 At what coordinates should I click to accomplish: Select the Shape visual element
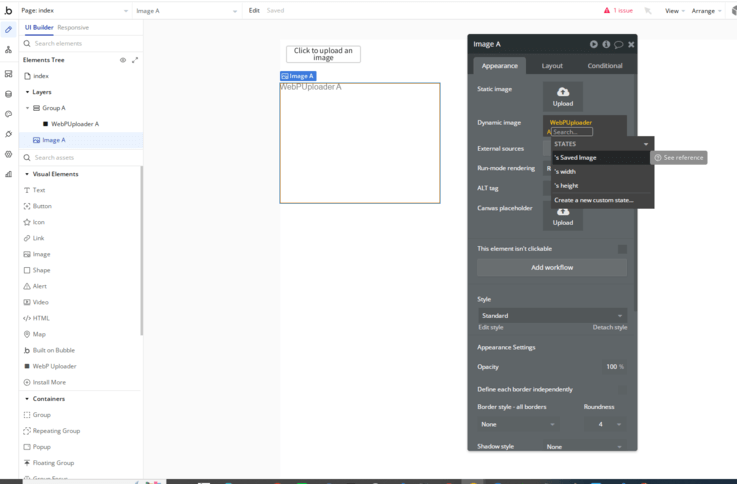coord(37,270)
